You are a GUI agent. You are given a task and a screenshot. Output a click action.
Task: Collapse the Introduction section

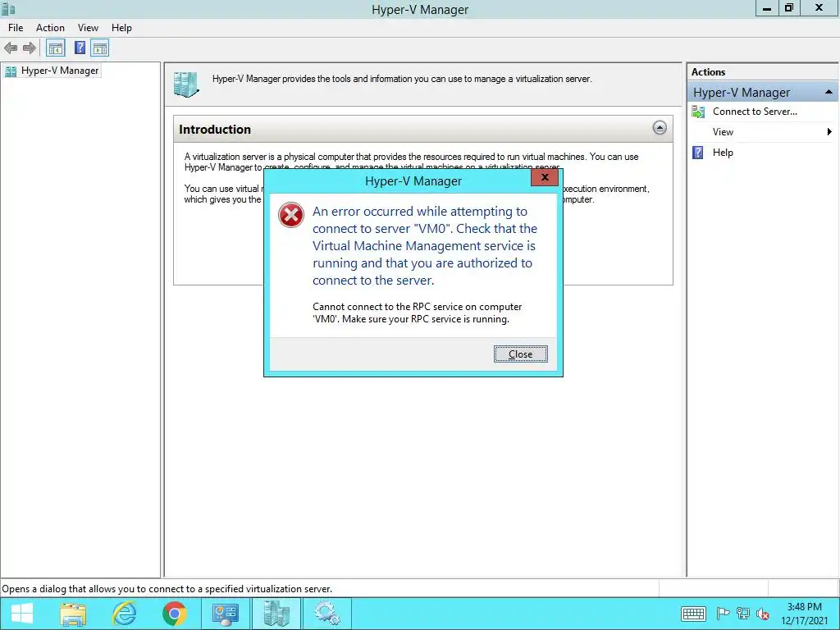pos(660,127)
